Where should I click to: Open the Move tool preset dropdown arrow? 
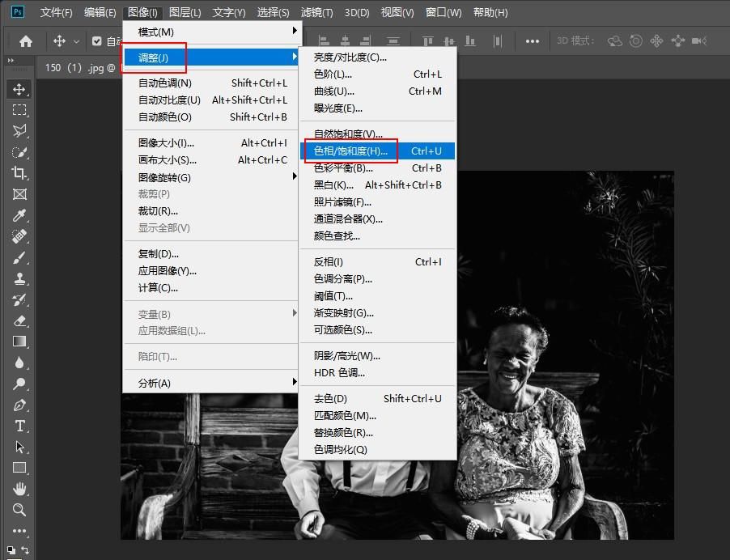click(x=76, y=41)
